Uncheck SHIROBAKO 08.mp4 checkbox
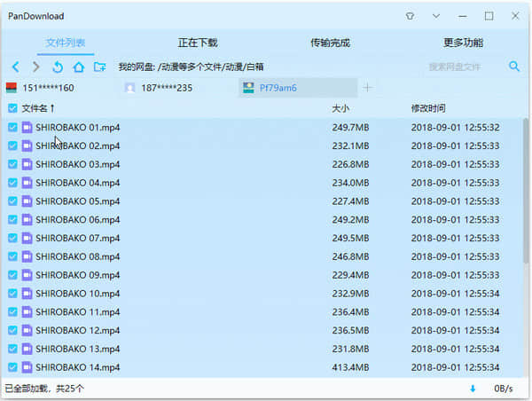The image size is (532, 401). pos(12,256)
